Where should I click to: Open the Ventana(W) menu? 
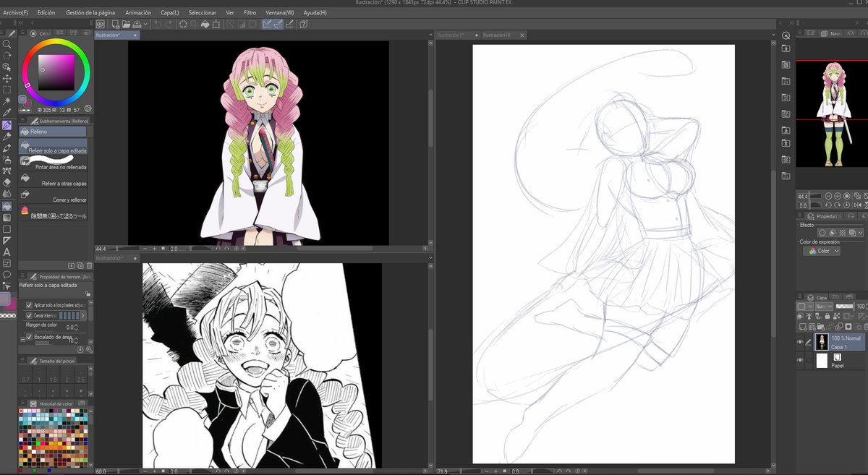[280, 12]
